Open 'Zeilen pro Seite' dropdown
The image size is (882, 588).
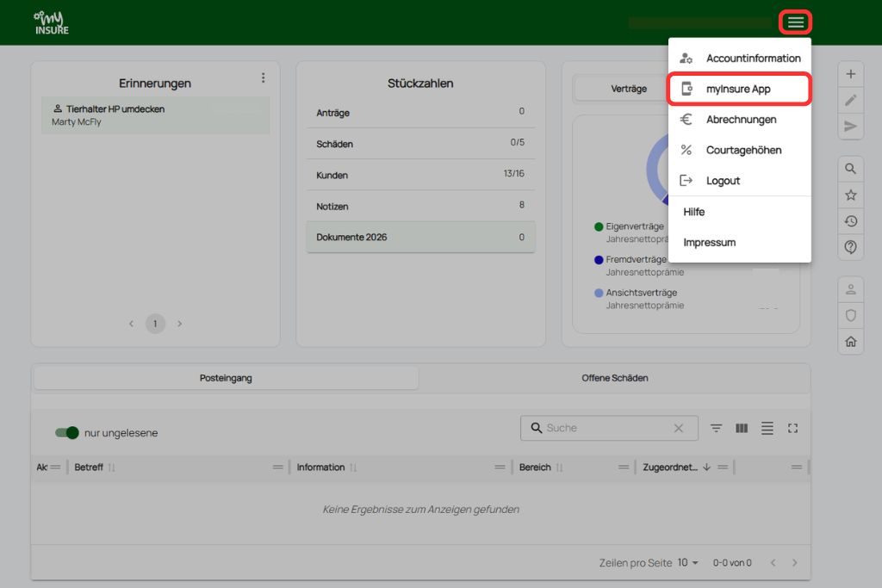(x=688, y=562)
